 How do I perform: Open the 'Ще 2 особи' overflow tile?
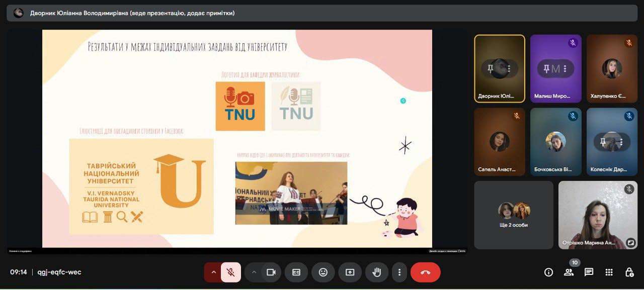(514, 215)
